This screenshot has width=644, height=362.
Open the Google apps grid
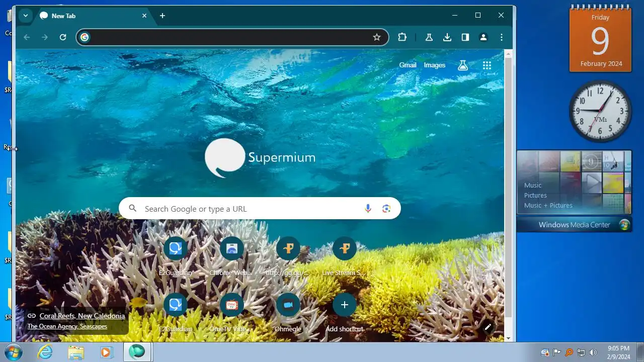click(x=487, y=65)
